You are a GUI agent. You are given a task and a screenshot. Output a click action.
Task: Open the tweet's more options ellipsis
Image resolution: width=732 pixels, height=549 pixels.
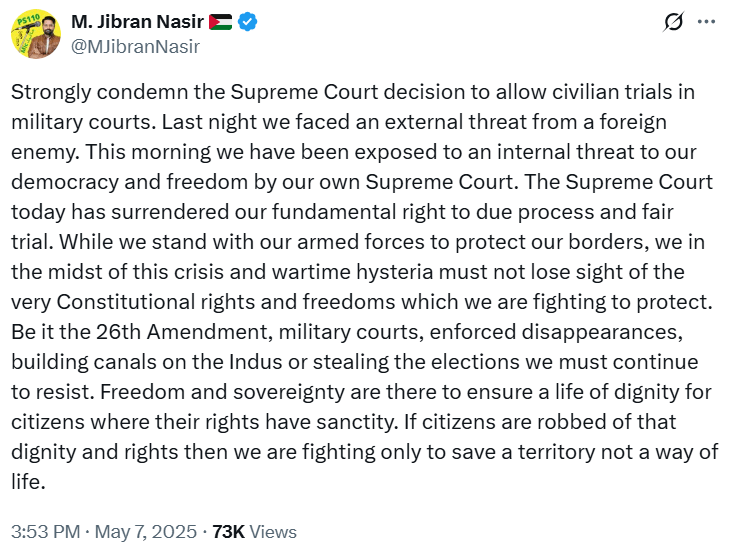click(706, 23)
